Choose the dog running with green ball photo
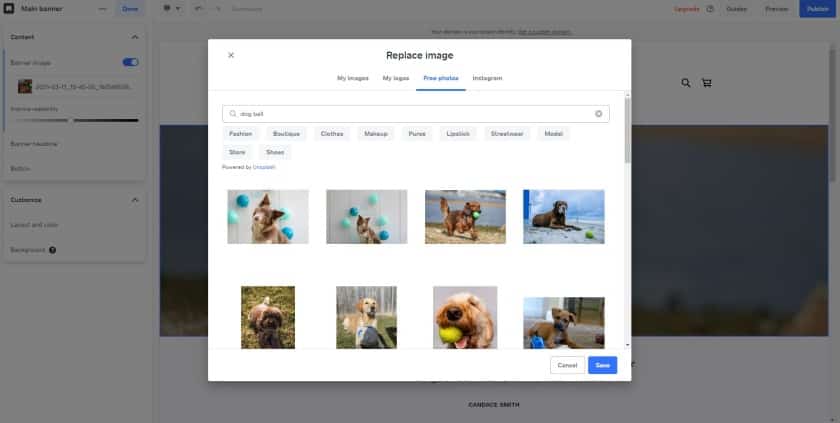This screenshot has height=423, width=840. click(465, 217)
